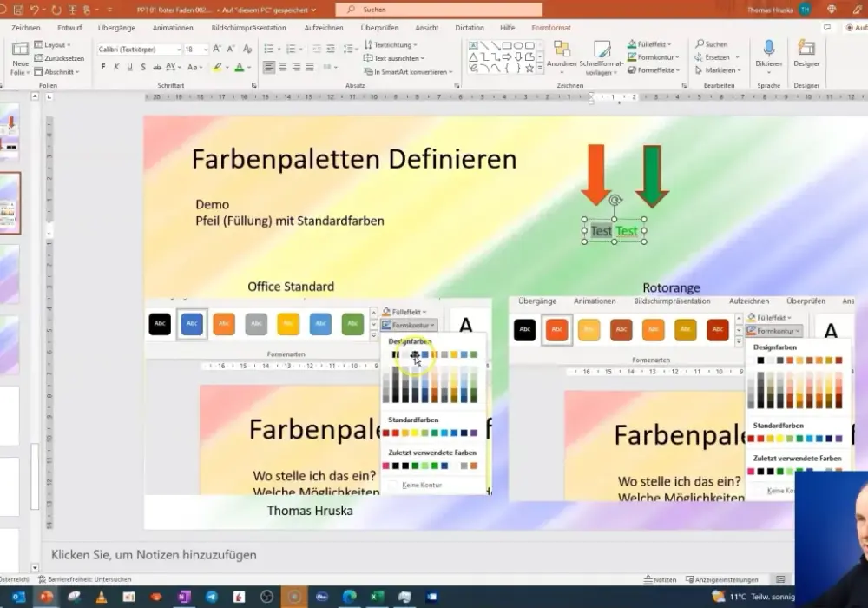Open Schnellformatvorlagen gallery
868x608 pixels.
(x=602, y=57)
